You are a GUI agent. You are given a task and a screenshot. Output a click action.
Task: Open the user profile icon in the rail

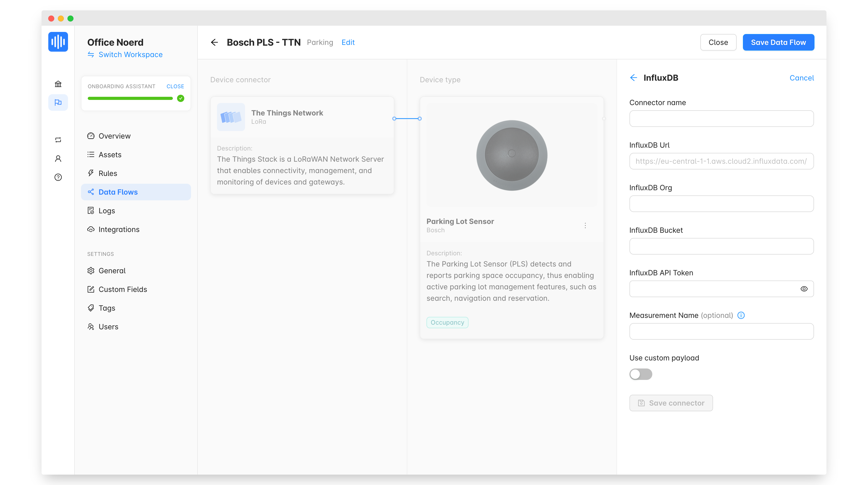pos(58,159)
